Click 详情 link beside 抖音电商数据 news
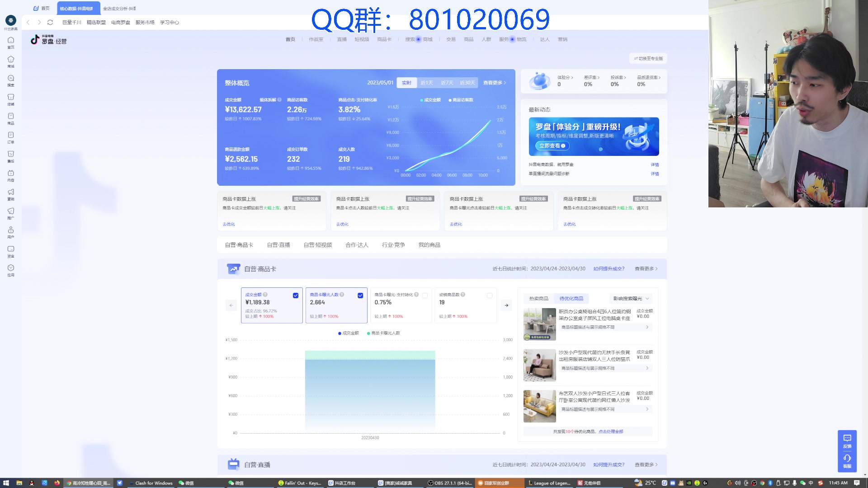The width and height of the screenshot is (868, 488). 655,165
